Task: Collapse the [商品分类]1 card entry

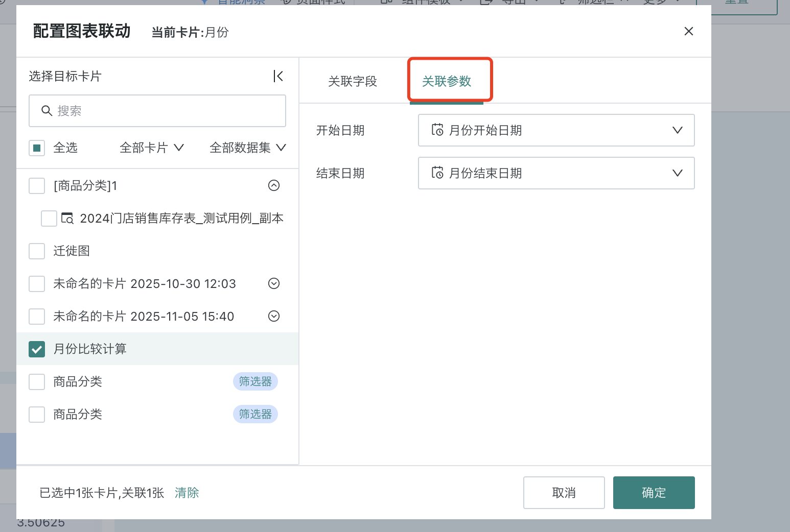Action: point(273,185)
